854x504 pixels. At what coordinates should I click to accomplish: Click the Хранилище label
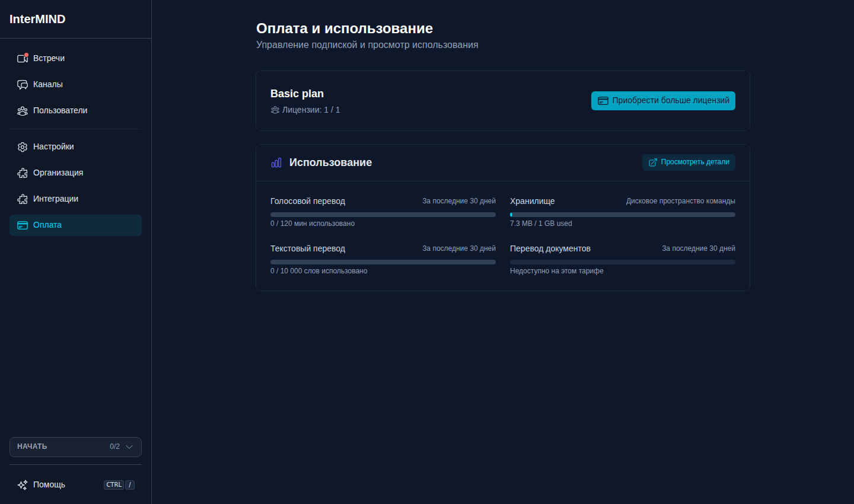point(533,201)
